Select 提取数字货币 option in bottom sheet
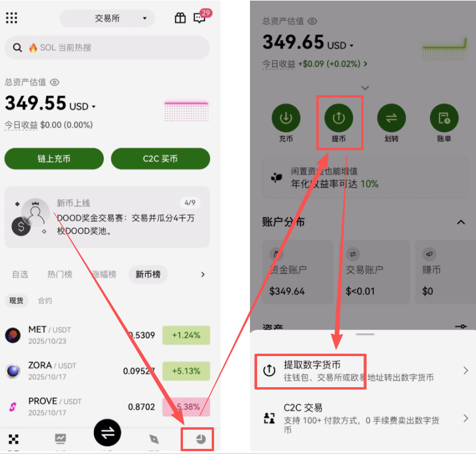476x456 pixels. [363, 371]
